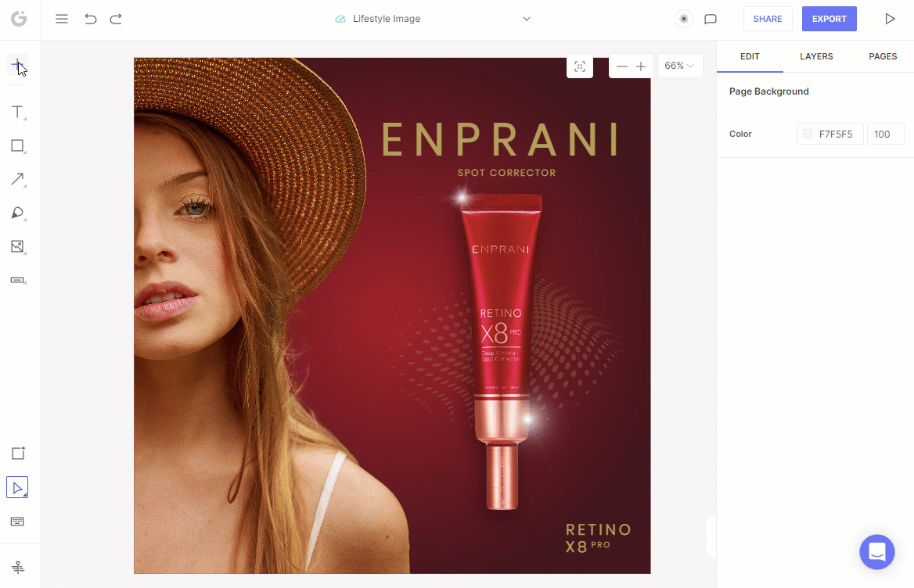This screenshot has height=588, width=914.
Task: Zoom out with the minus button
Action: pos(622,66)
